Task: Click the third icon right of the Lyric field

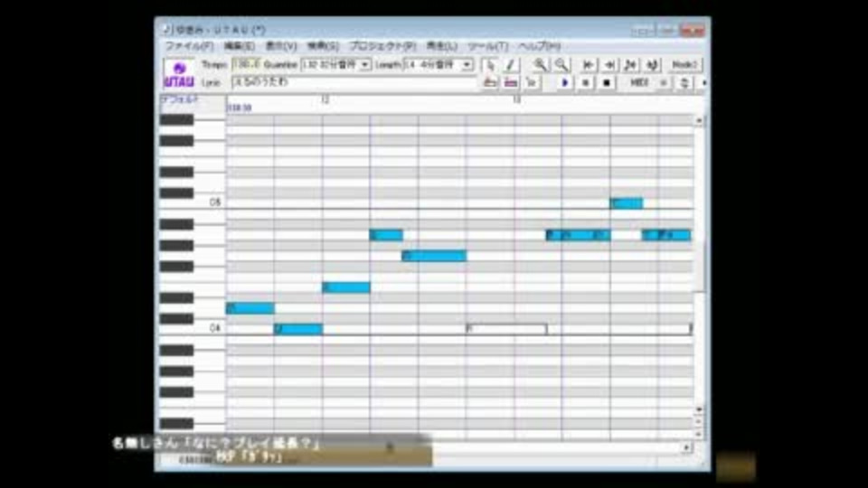Action: (x=532, y=82)
